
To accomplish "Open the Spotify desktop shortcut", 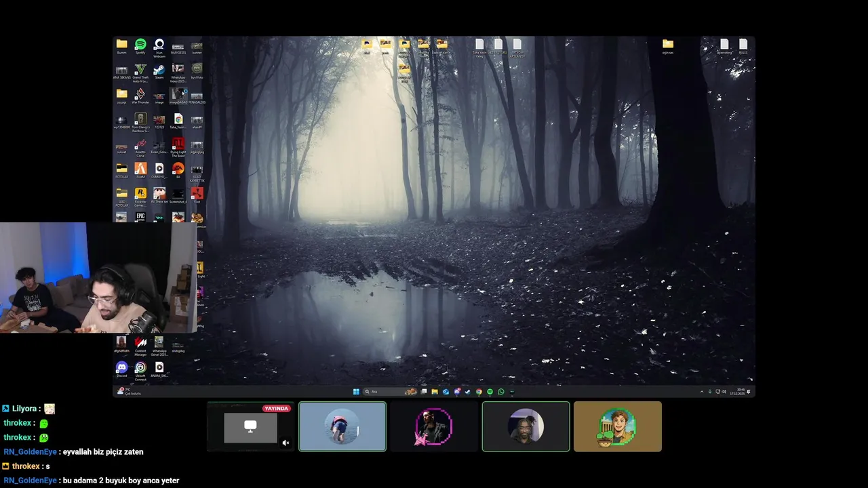I will pyautogui.click(x=140, y=47).
